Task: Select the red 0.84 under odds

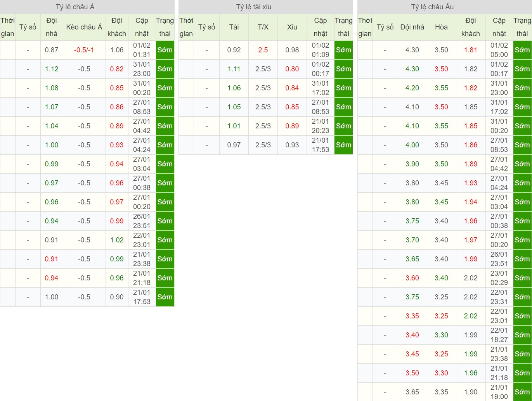Action: [x=292, y=88]
